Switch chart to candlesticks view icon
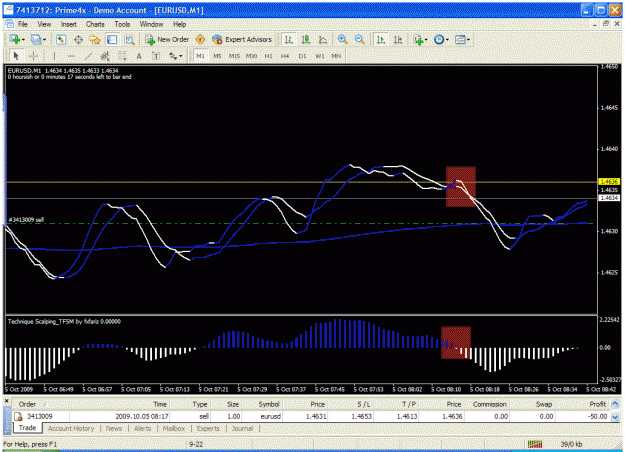 306,39
